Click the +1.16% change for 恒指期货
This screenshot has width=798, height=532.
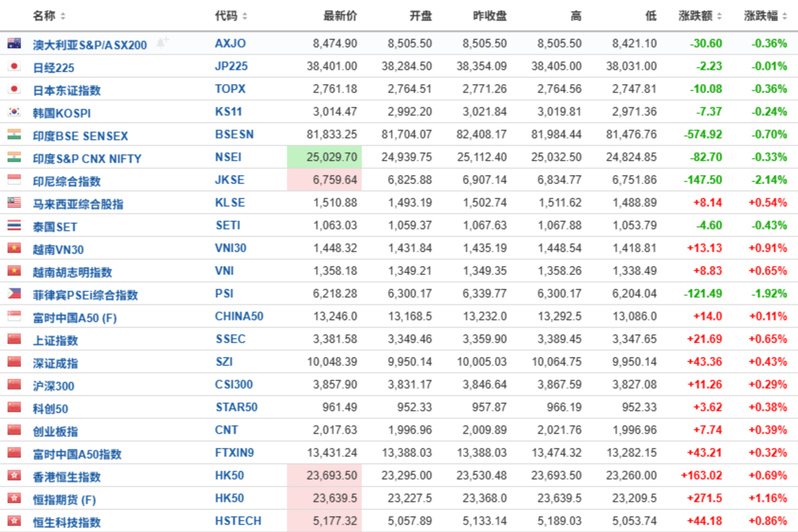(x=768, y=498)
